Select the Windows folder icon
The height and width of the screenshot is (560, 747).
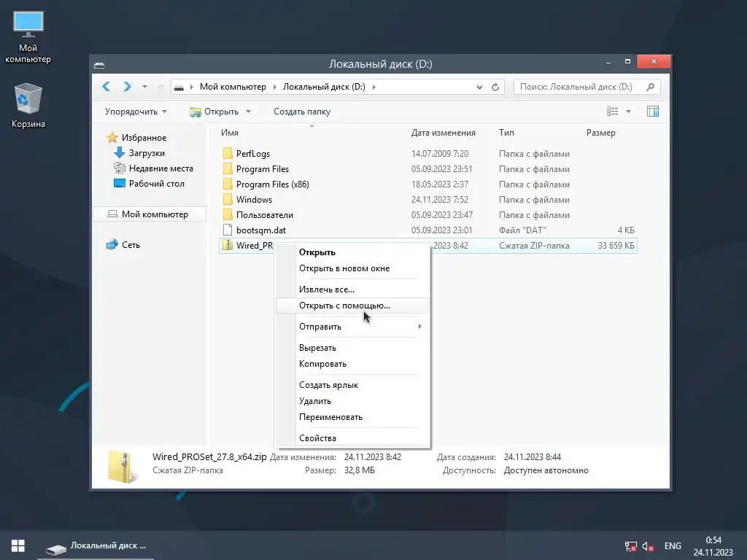pos(228,199)
